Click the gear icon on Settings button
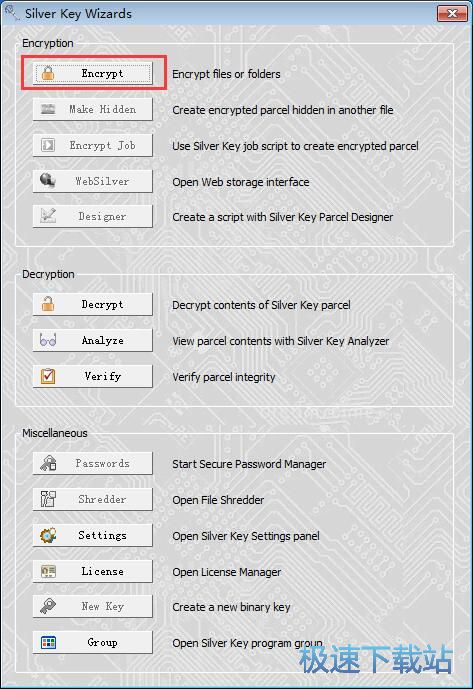The height and width of the screenshot is (689, 473). (48, 535)
